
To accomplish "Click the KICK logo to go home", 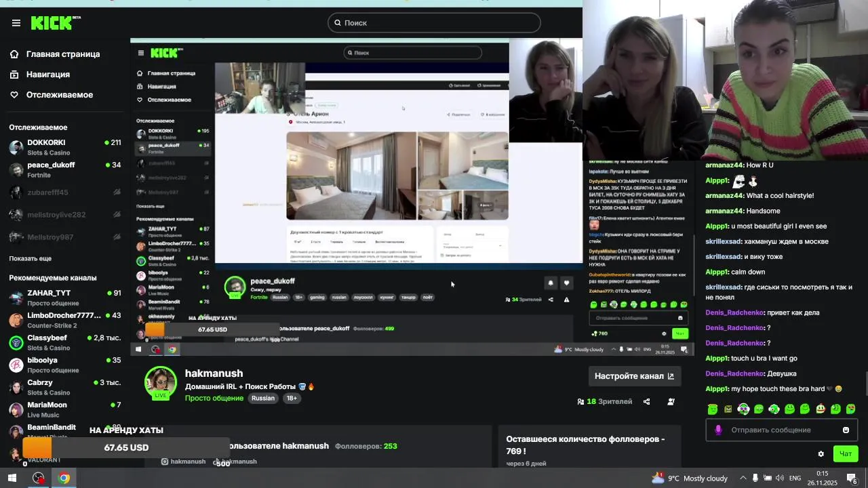I will (55, 23).
